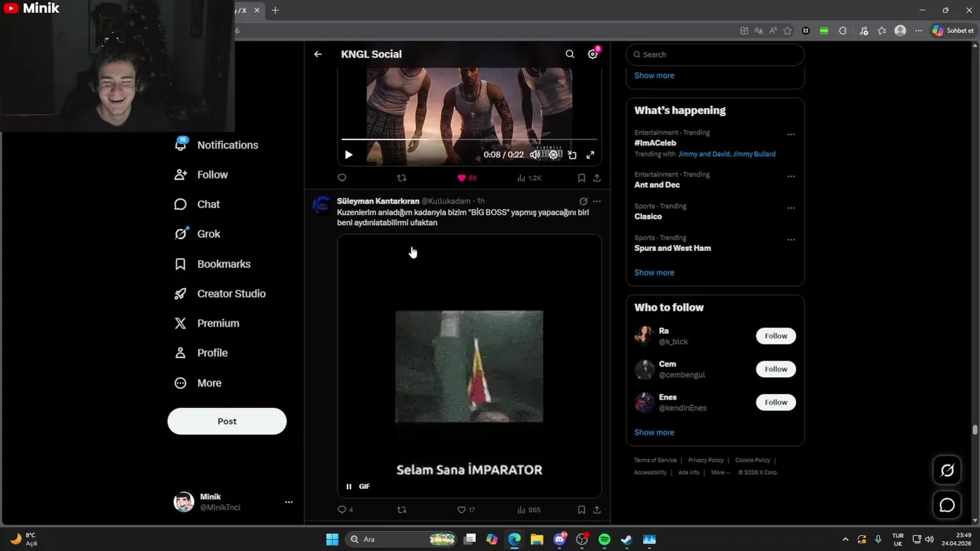Screen dimensions: 980x551
Task: Open account menu dots beside Minik
Action: point(289,502)
